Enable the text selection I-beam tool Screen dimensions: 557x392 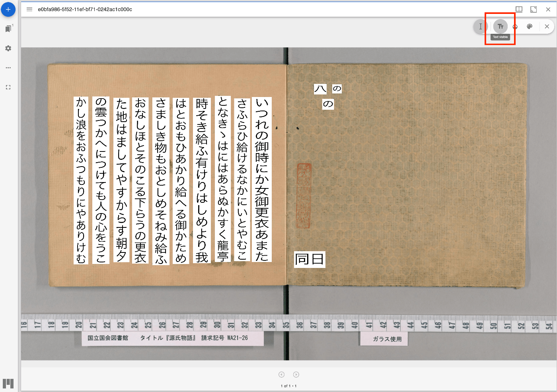pos(481,27)
